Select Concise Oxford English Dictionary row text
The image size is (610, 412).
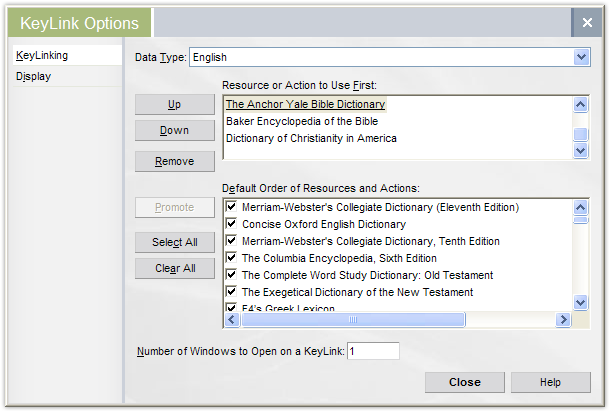[324, 224]
